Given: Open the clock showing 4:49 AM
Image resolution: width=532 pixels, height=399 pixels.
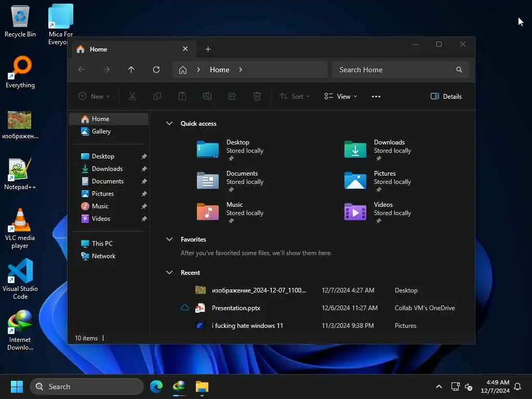Looking at the screenshot, I should pyautogui.click(x=495, y=387).
